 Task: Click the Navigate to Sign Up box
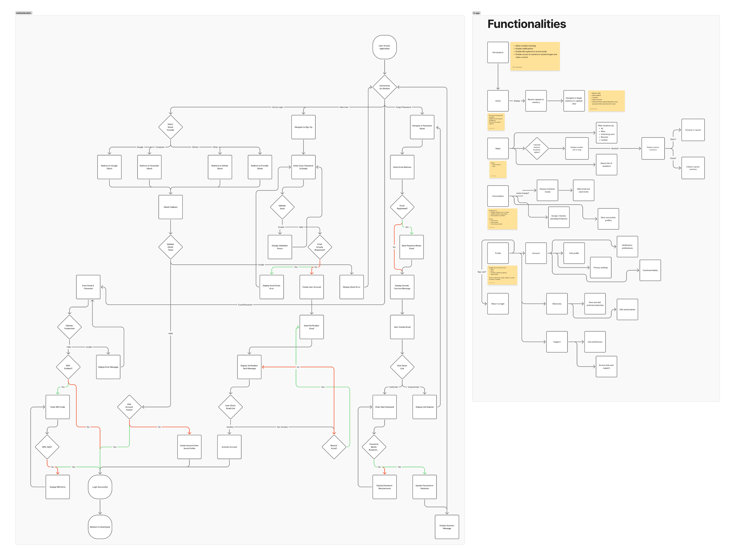[303, 127]
